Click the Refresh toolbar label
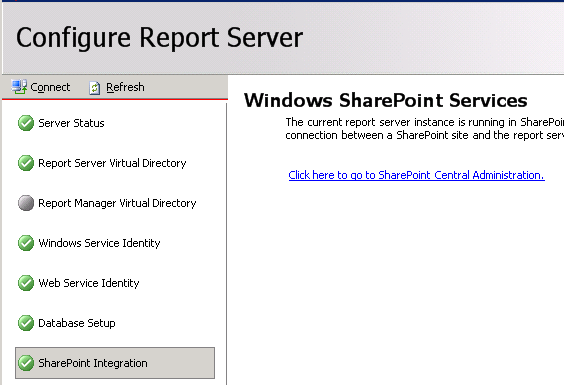The image size is (564, 385). (x=125, y=87)
